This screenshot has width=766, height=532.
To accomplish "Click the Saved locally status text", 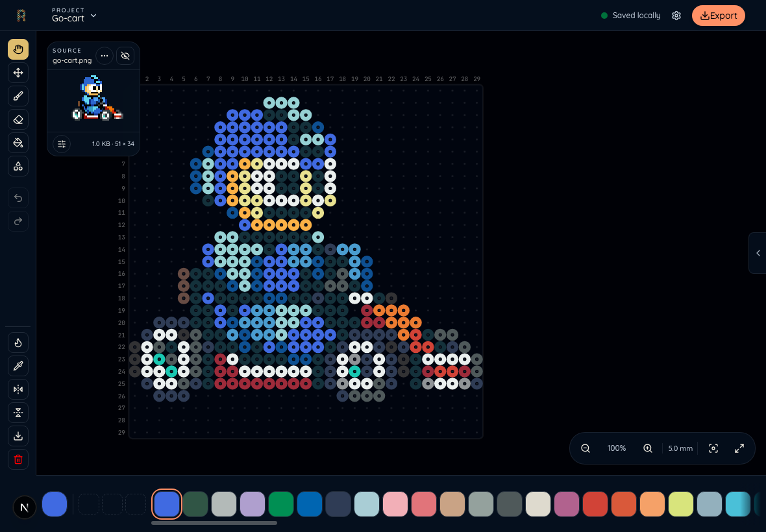I will click(x=637, y=16).
